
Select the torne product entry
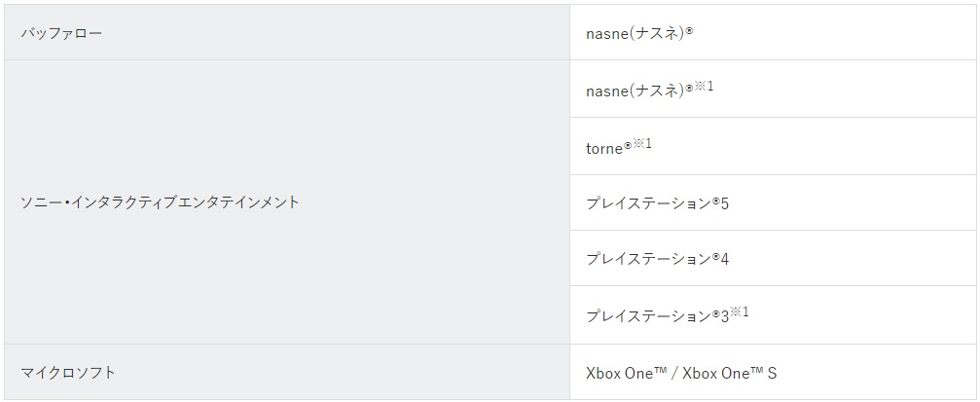pyautogui.click(x=773, y=146)
